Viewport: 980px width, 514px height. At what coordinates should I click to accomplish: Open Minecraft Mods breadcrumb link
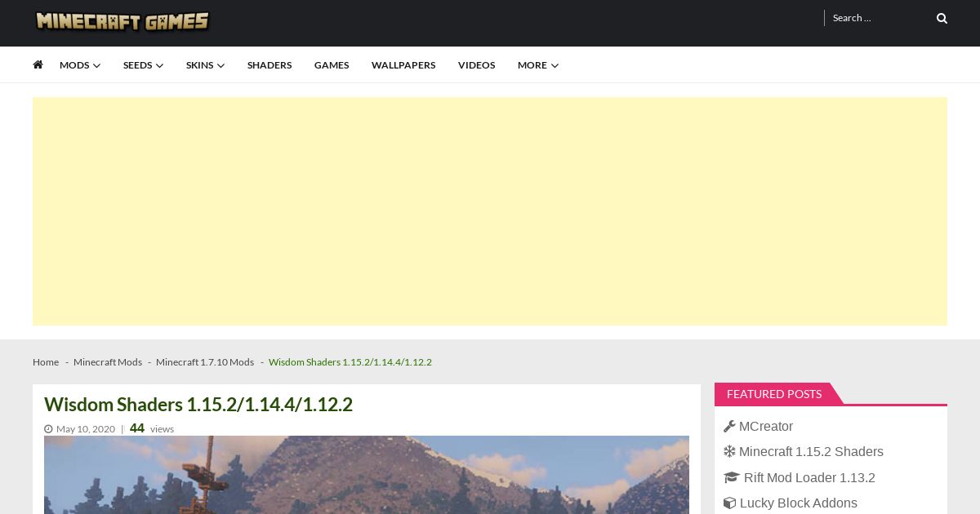tap(108, 362)
